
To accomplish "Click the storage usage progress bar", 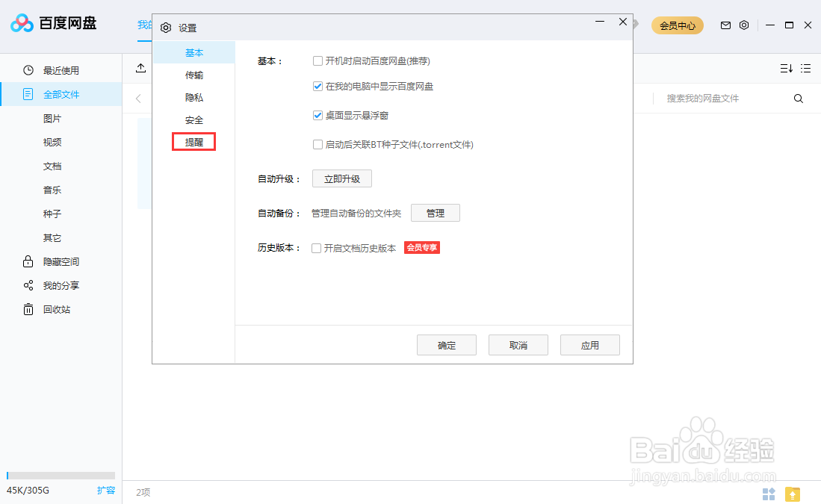I will coord(61,475).
